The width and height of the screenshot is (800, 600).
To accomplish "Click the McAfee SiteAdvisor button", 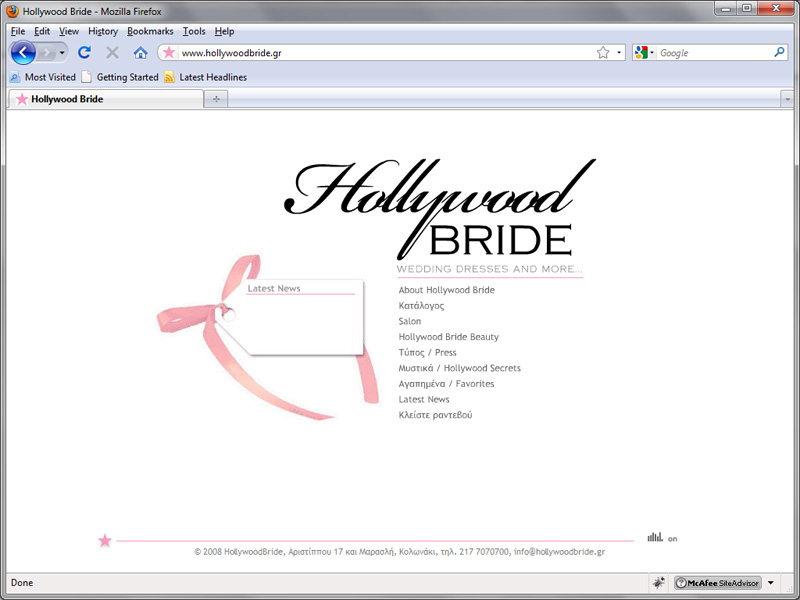I will click(x=717, y=583).
